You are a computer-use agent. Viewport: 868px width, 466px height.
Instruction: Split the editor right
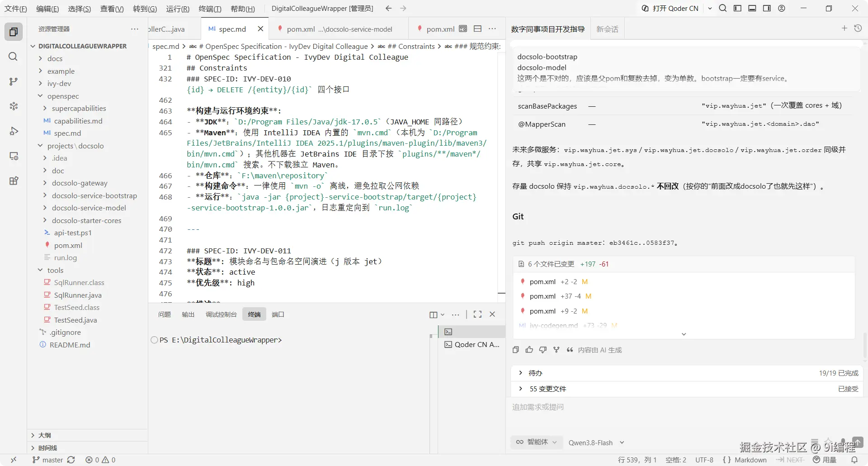click(x=477, y=29)
